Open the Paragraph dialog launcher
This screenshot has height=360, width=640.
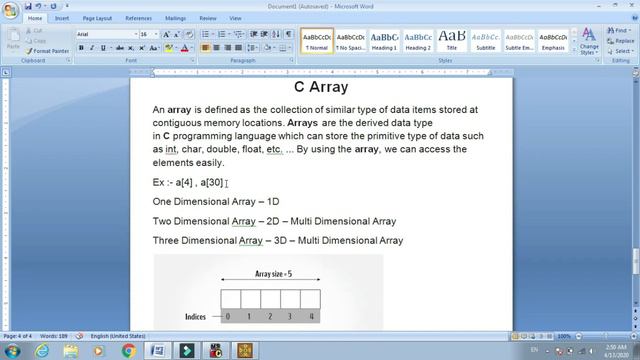(x=292, y=60)
